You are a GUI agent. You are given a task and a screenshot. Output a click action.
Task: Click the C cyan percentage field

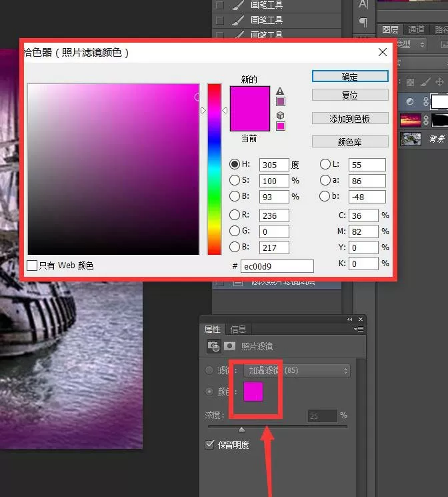(363, 215)
